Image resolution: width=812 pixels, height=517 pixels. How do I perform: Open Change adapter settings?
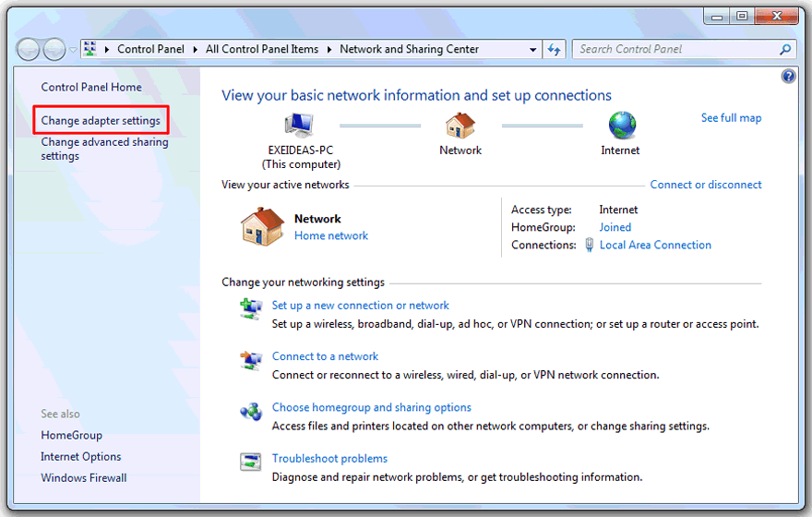coord(101,120)
